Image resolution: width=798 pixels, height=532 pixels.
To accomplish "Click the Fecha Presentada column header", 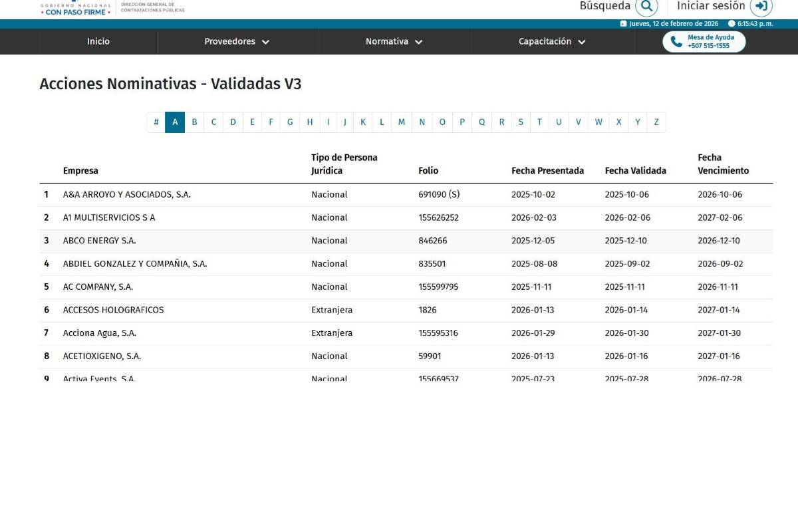I will pos(547,171).
